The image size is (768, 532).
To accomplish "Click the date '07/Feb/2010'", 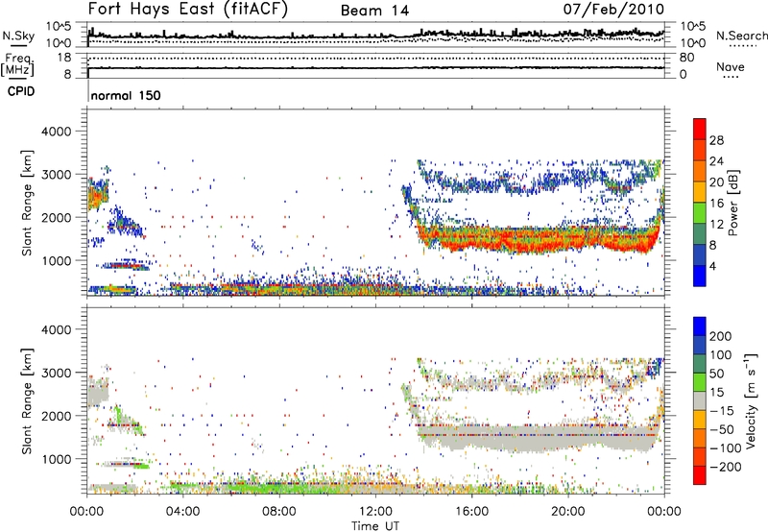I will pos(613,10).
